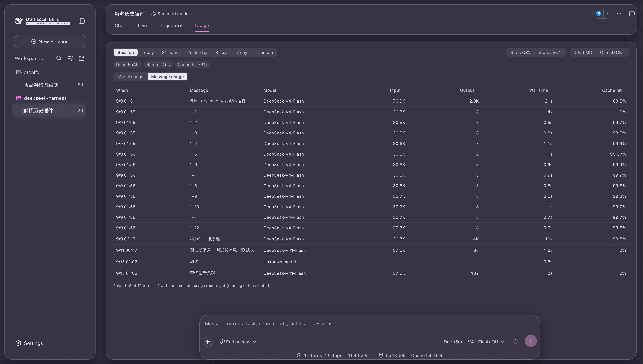Open the Usage tab
This screenshot has height=364, width=643.
click(x=202, y=26)
